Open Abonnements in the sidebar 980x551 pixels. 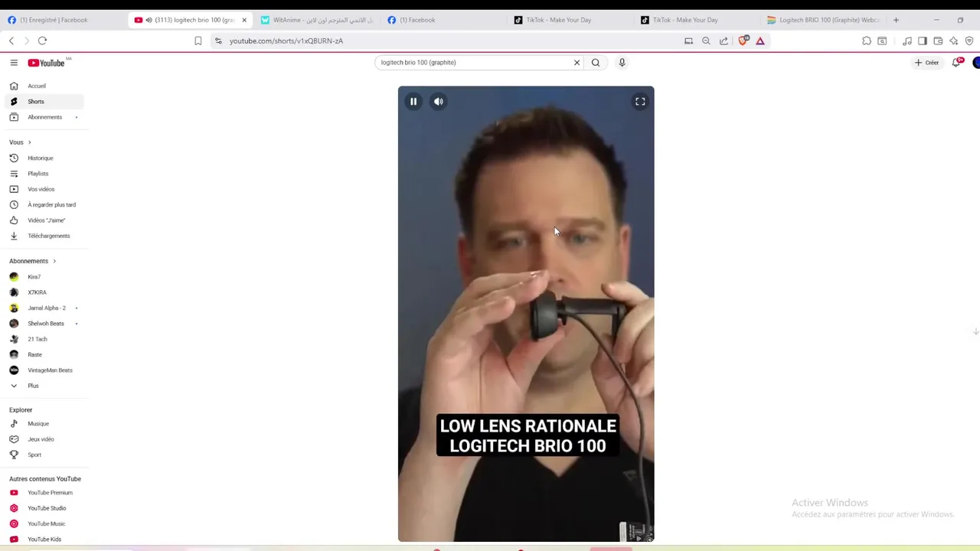tap(44, 117)
